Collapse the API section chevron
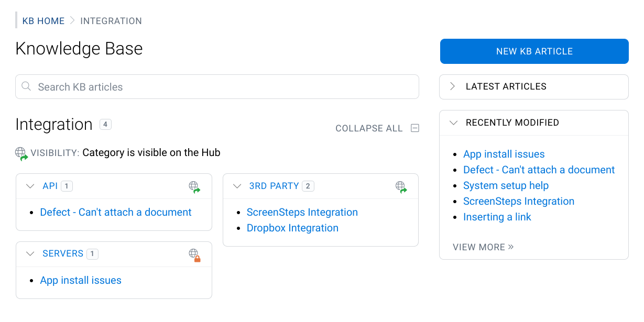This screenshot has height=322, width=644. click(30, 186)
